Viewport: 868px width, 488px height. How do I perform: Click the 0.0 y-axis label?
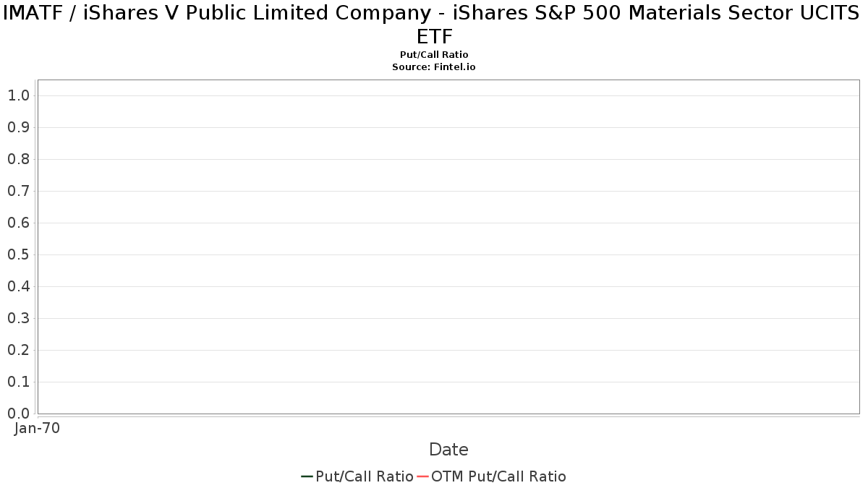[x=18, y=414]
